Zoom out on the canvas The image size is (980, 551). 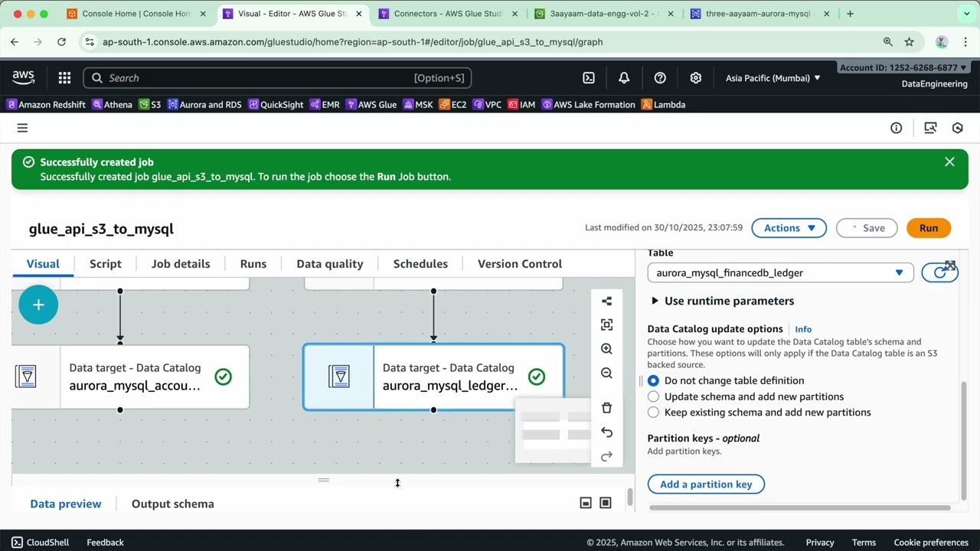point(606,373)
